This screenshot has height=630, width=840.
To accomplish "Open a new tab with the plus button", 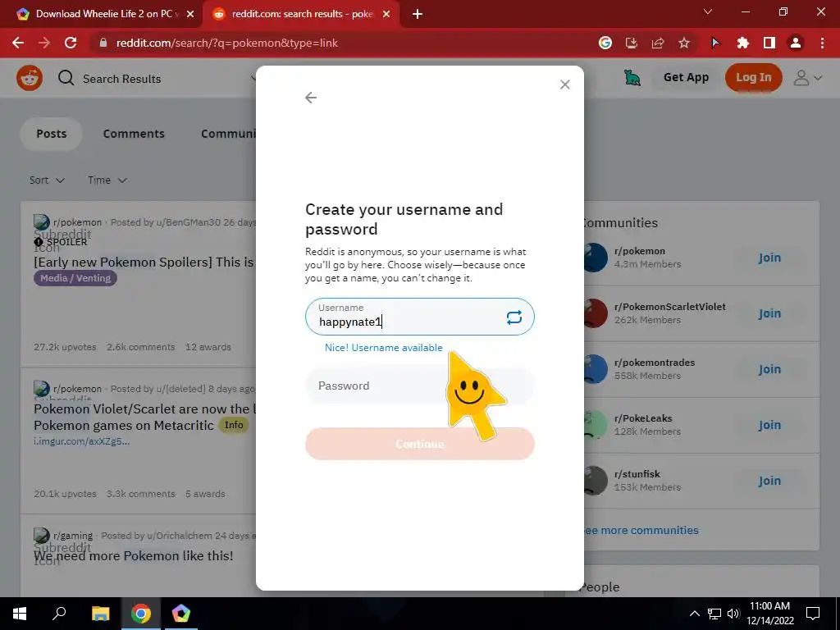I will point(418,14).
